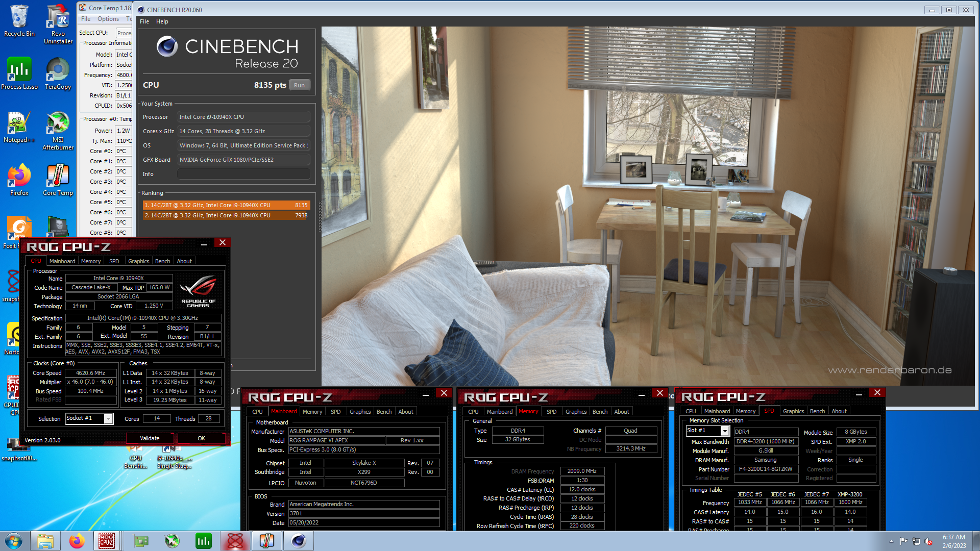The image size is (980, 551).
Task: Select second ranking entry scoring 7938
Action: click(226, 215)
